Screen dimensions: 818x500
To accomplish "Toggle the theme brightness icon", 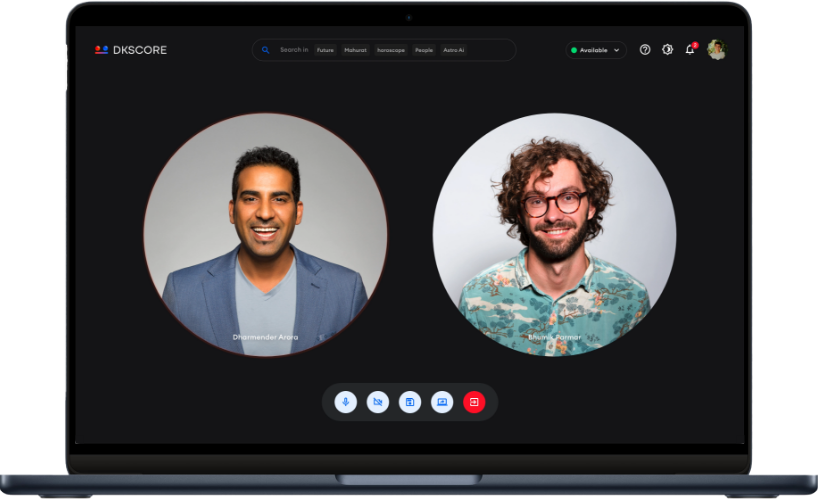I will [667, 50].
